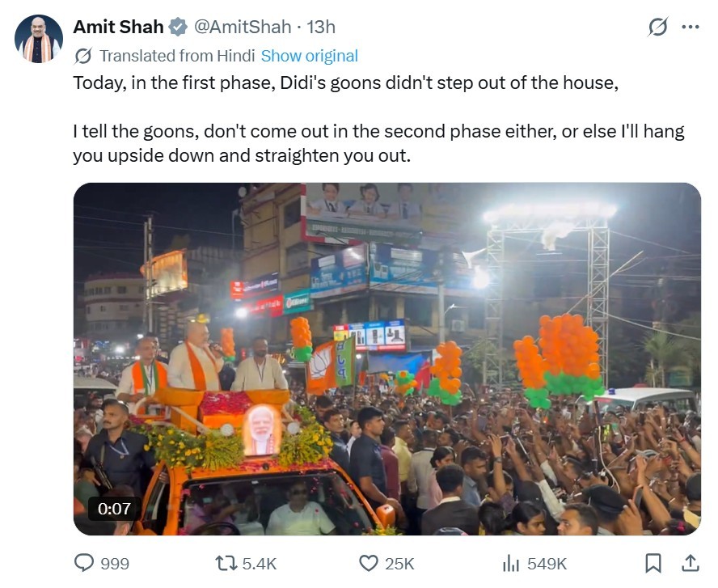Share the post with the upload arrow icon
The width and height of the screenshot is (718, 588).
tap(690, 563)
